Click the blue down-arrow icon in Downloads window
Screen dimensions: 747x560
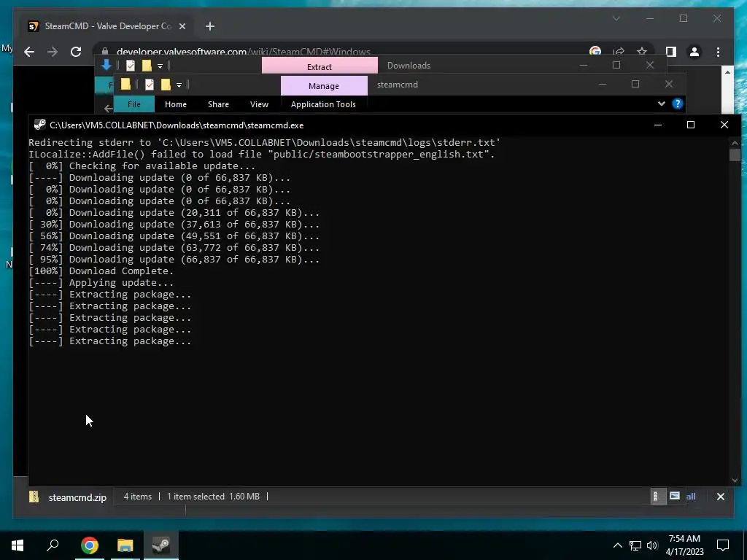click(x=107, y=65)
